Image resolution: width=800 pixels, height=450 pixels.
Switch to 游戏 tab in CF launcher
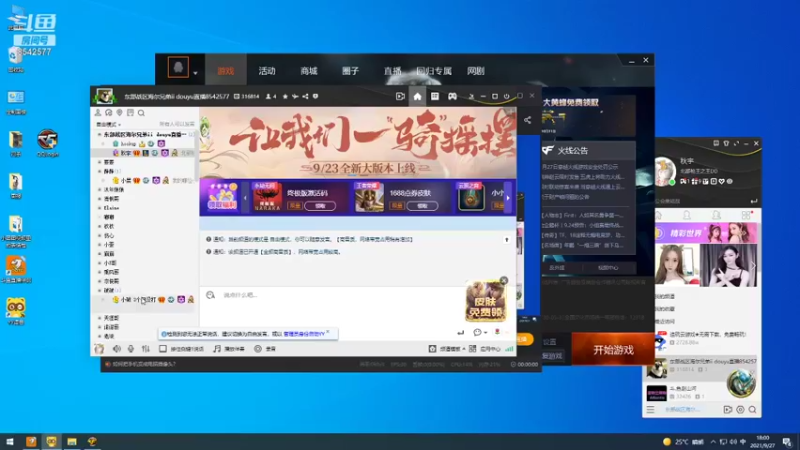click(x=226, y=71)
